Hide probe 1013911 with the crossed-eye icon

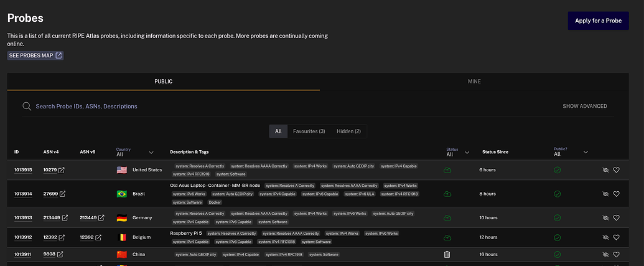click(605, 254)
